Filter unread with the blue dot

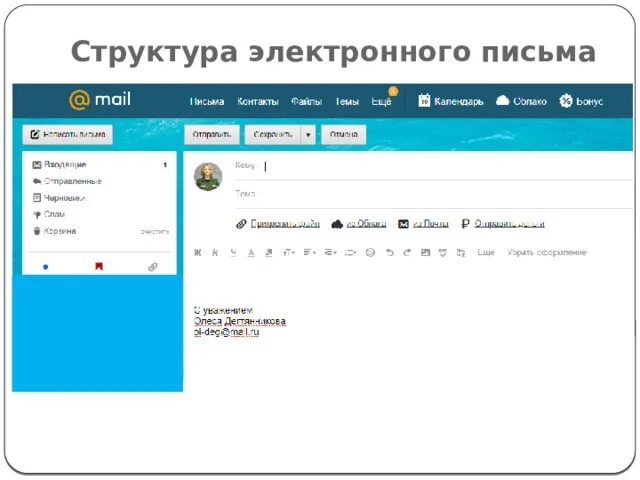coord(46,267)
